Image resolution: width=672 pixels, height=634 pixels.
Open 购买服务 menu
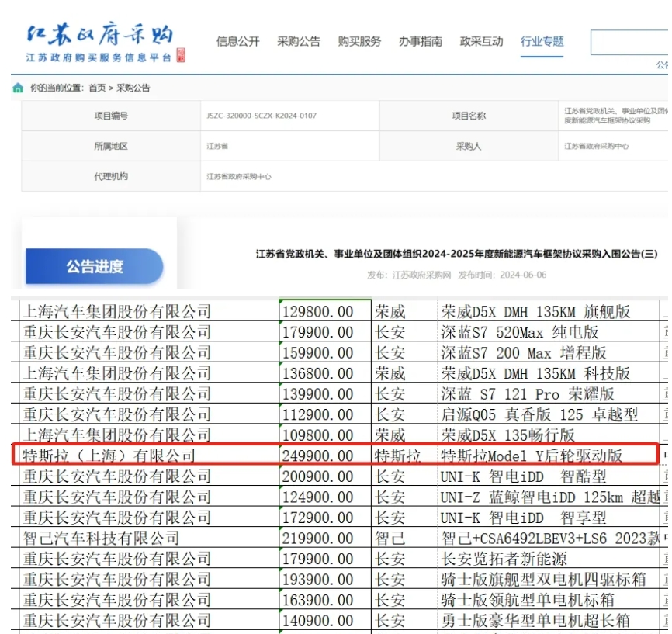point(359,42)
